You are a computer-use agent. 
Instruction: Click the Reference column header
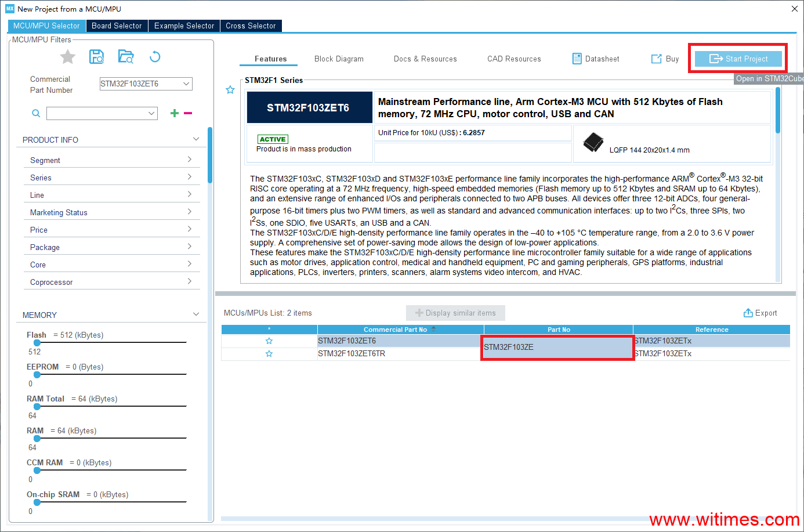[x=712, y=330]
